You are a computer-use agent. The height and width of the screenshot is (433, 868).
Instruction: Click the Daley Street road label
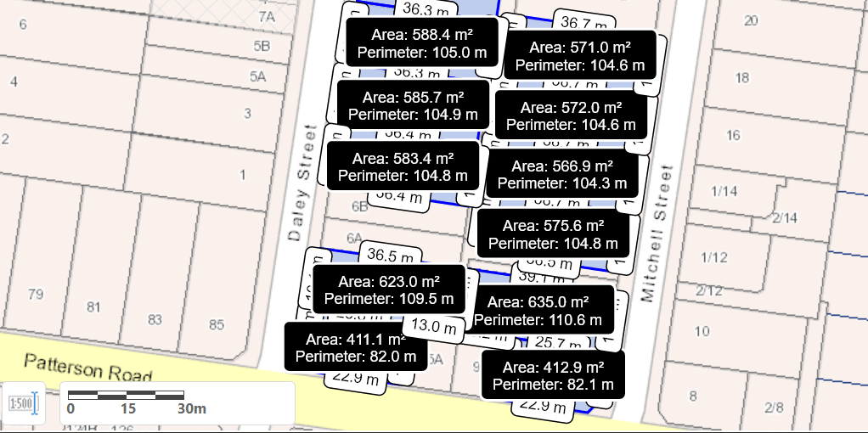click(303, 183)
